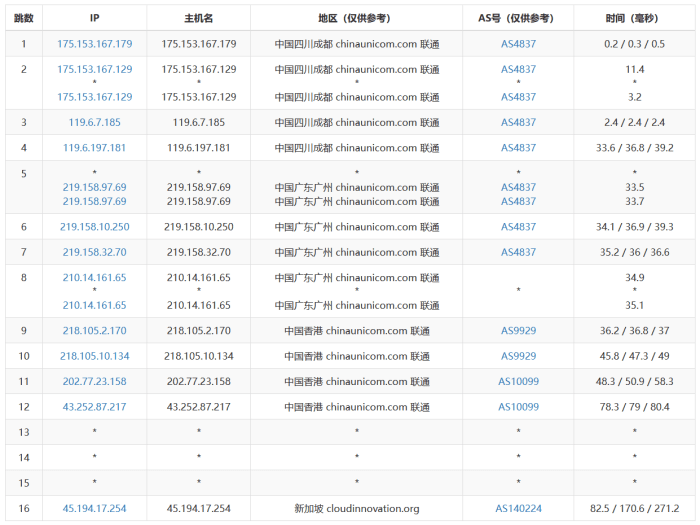Click the 时间（毫秒） column header
The height and width of the screenshot is (525, 700).
pos(634,18)
